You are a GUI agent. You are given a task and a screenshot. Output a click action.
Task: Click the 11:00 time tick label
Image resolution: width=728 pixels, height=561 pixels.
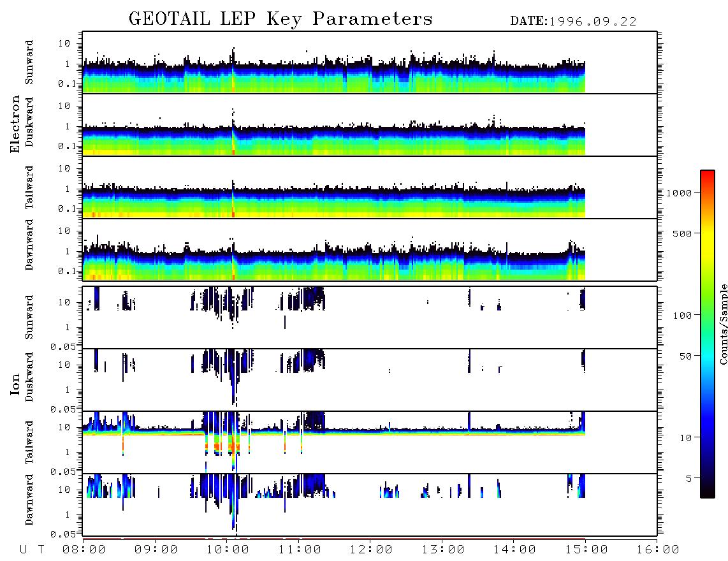pyautogui.click(x=300, y=550)
